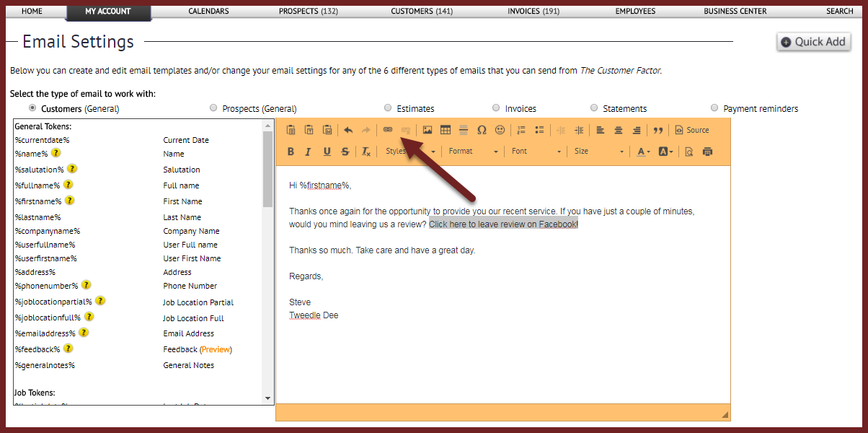Go to the Invoices (191) menu
The height and width of the screenshot is (433, 868).
(x=533, y=12)
